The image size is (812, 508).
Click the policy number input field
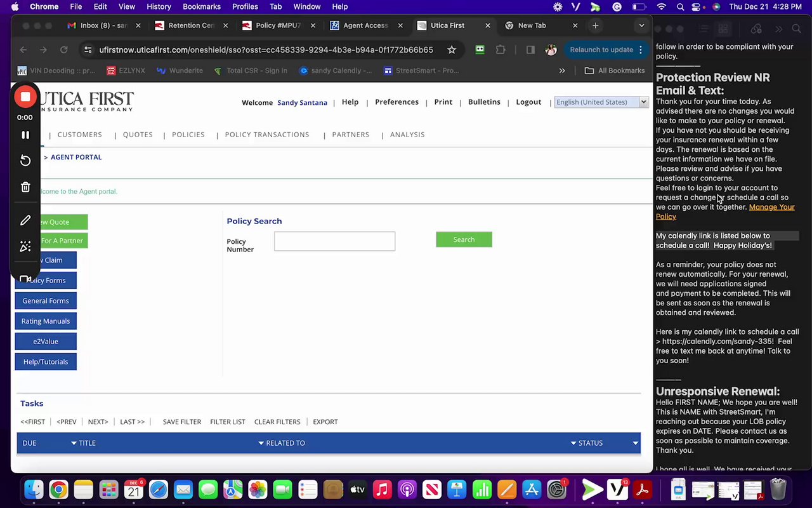tap(334, 241)
